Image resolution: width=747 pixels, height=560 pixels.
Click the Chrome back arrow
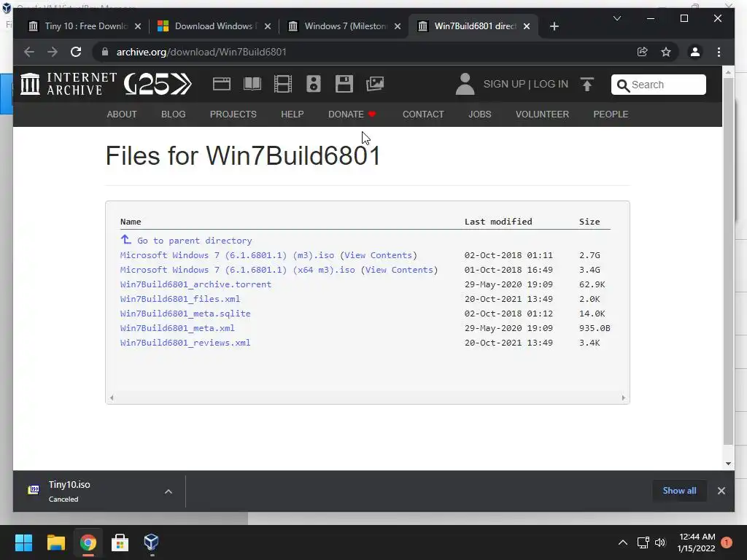29,52
